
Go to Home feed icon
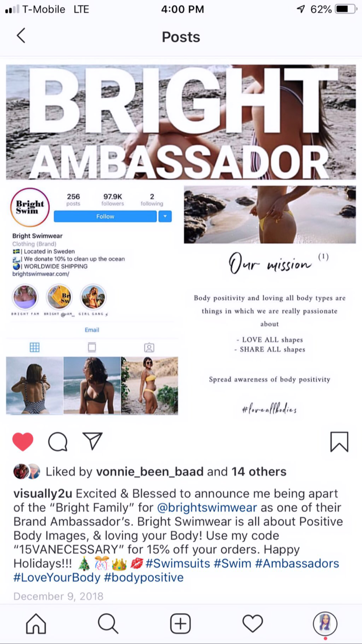36,624
